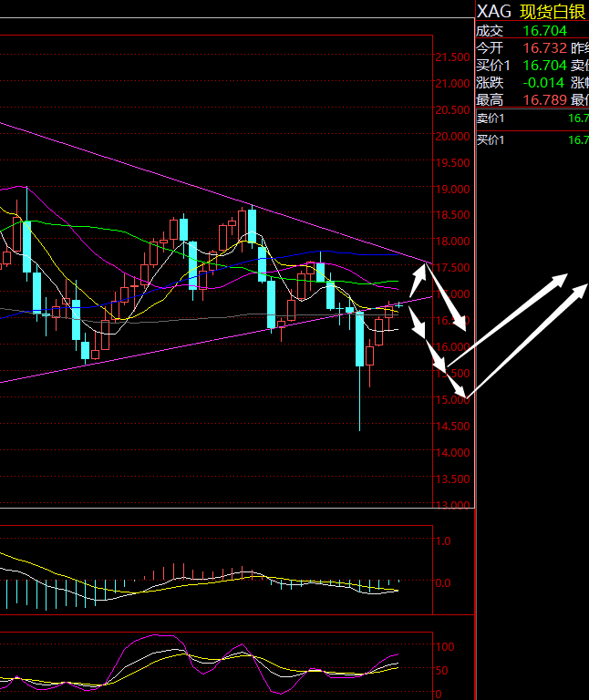Viewport: 589px width, 700px height.
Task: Click the 现货白银 instrument name
Action: click(x=553, y=12)
